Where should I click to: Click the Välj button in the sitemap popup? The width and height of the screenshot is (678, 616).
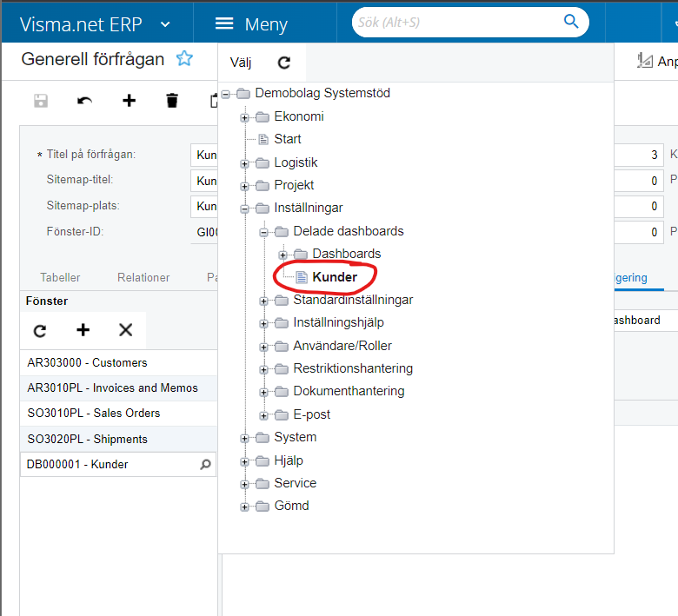(x=241, y=63)
